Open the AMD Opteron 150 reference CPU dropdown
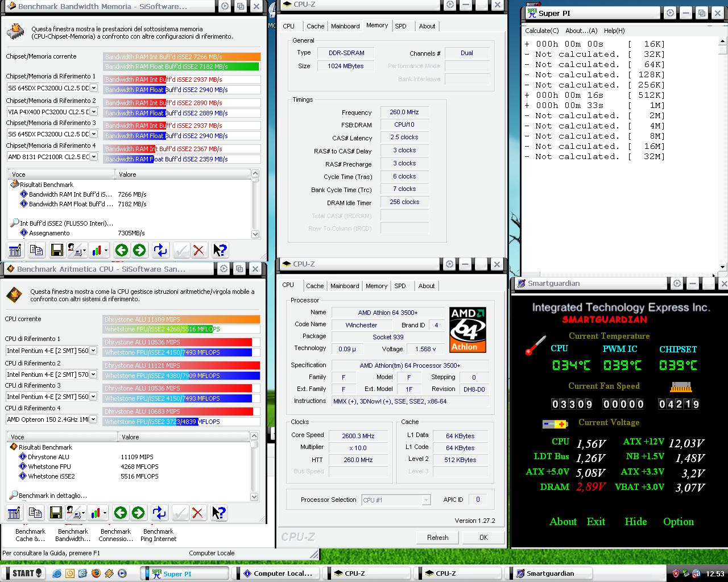This screenshot has width=728, height=582. pos(93,419)
